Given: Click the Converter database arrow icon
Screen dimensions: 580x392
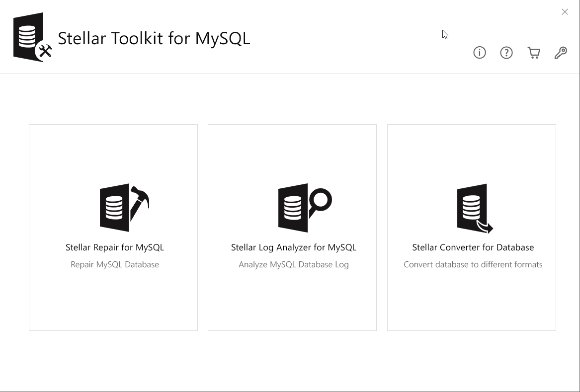Looking at the screenshot, I should coord(474,208).
